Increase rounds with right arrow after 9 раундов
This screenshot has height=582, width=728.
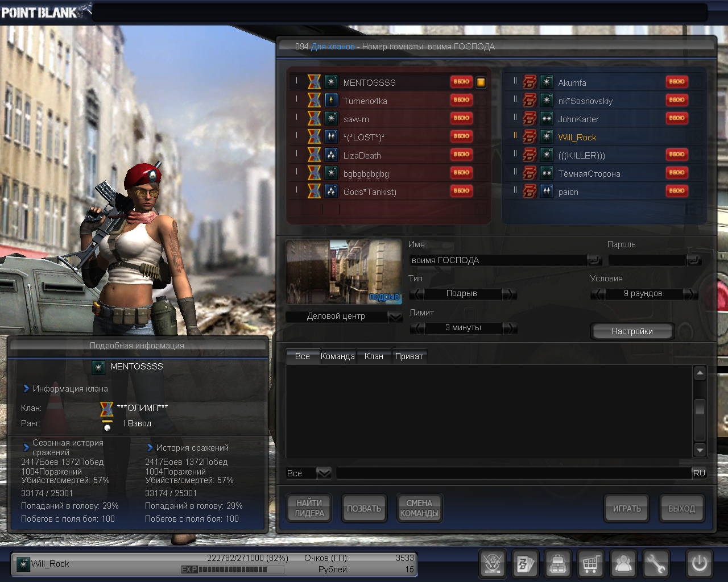690,294
